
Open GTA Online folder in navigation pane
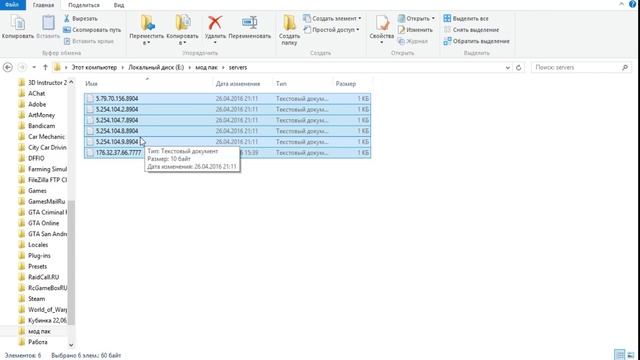pos(43,223)
